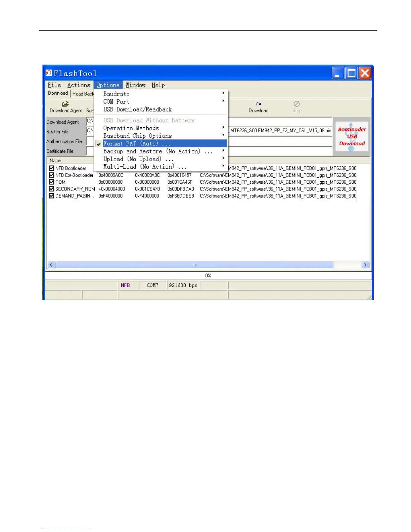Click the Name column header
The height and width of the screenshot is (532, 411).
click(71, 161)
